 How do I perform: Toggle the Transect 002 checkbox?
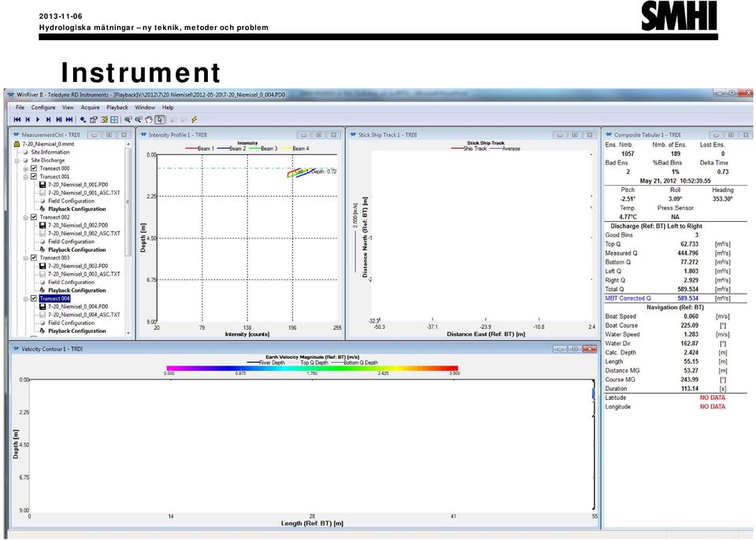click(34, 217)
